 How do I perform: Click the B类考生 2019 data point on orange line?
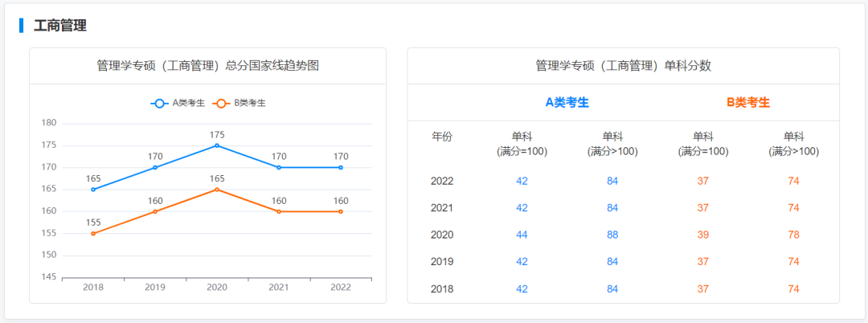tap(155, 211)
